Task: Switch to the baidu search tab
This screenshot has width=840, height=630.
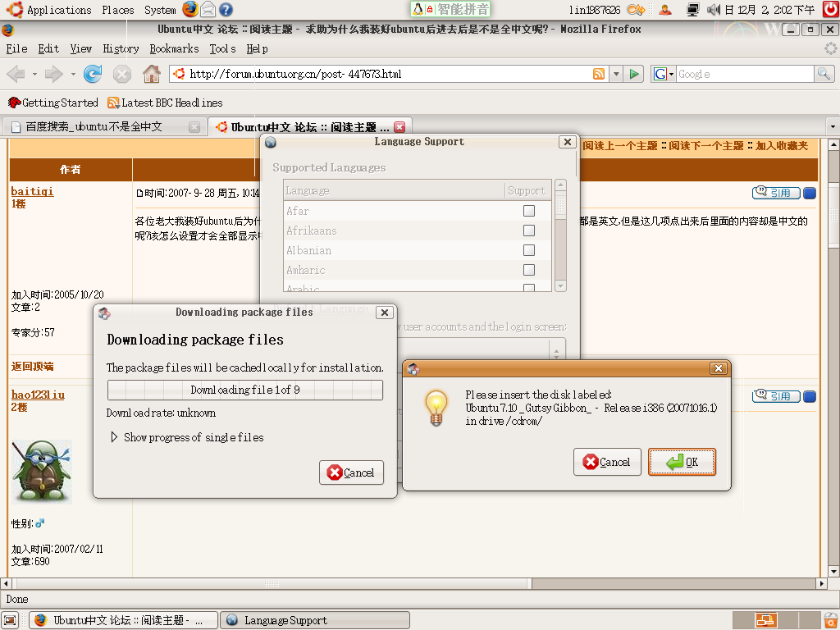Action: pyautogui.click(x=105, y=127)
